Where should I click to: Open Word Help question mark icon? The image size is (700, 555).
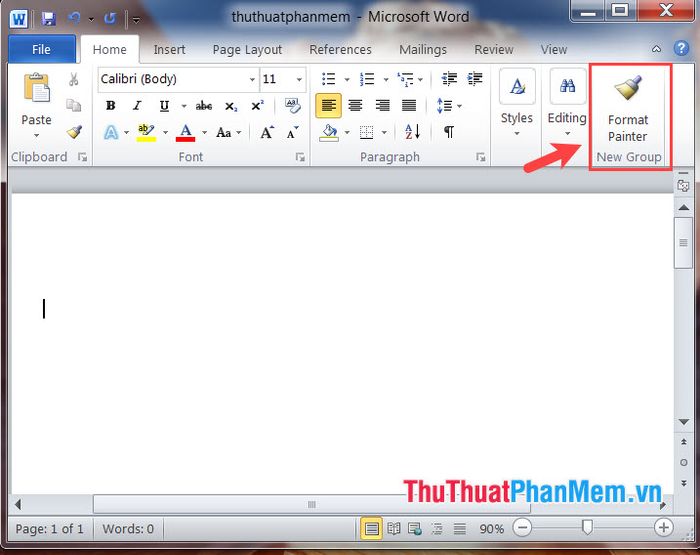coord(681,48)
